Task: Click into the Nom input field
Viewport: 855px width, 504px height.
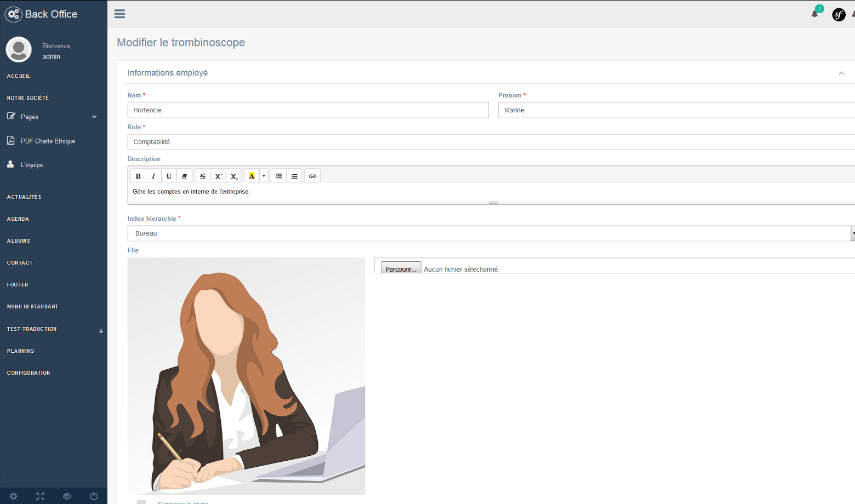Action: click(x=307, y=110)
